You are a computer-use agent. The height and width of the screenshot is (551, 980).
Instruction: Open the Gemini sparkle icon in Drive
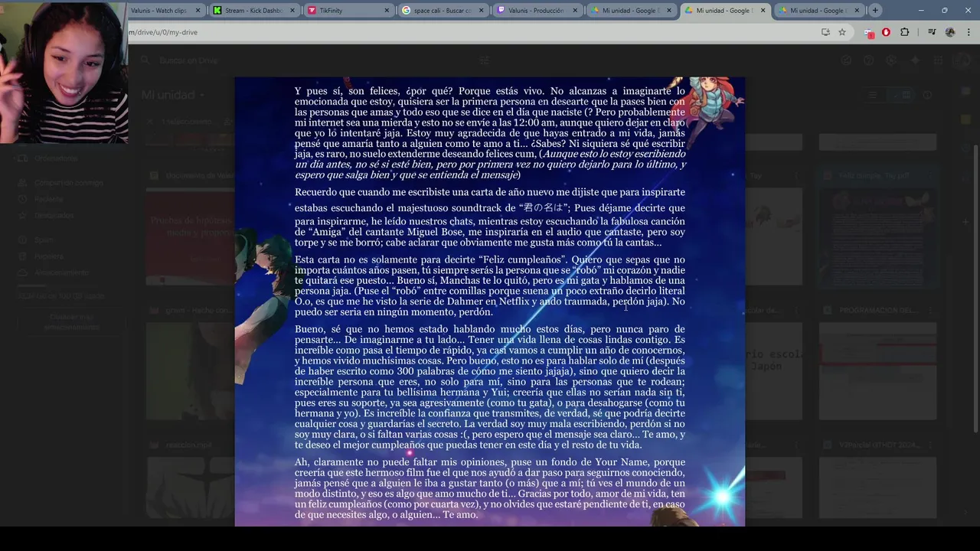point(915,60)
